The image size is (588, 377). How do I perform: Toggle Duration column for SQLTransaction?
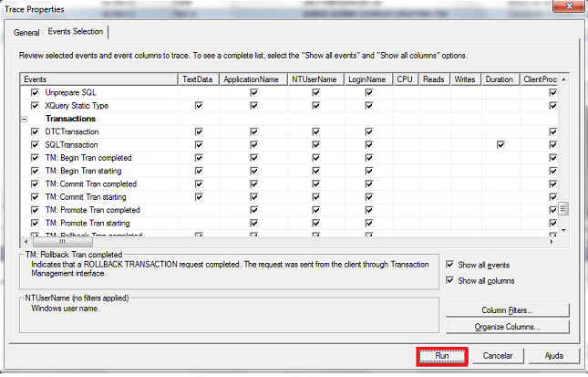500,144
